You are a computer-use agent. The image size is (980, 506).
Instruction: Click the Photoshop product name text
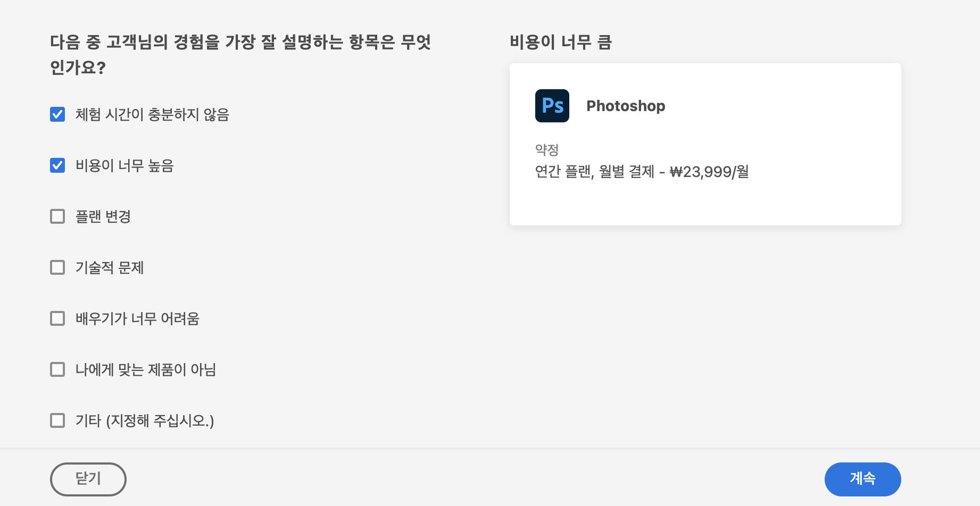point(626,106)
